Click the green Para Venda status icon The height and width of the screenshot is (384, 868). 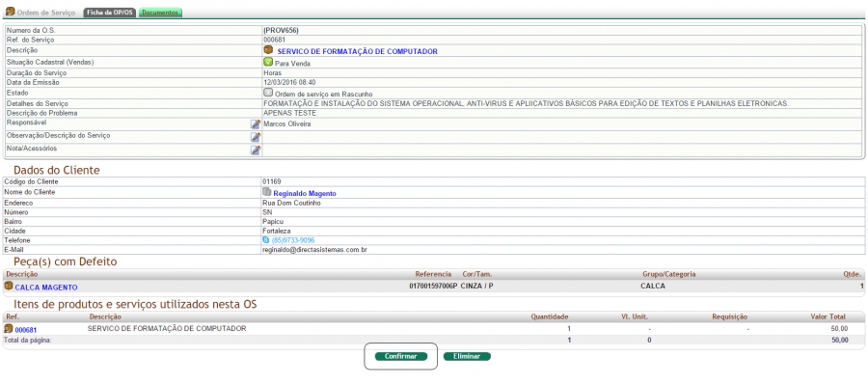click(x=268, y=62)
